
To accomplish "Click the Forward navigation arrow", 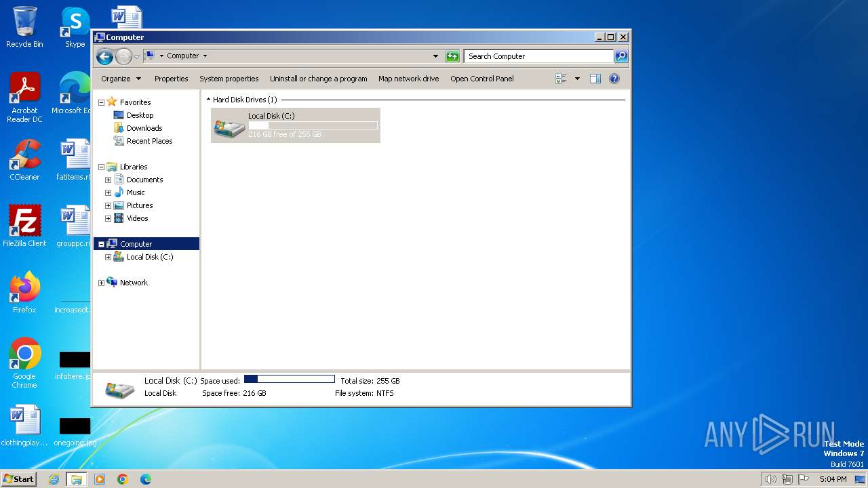I will pos(123,56).
